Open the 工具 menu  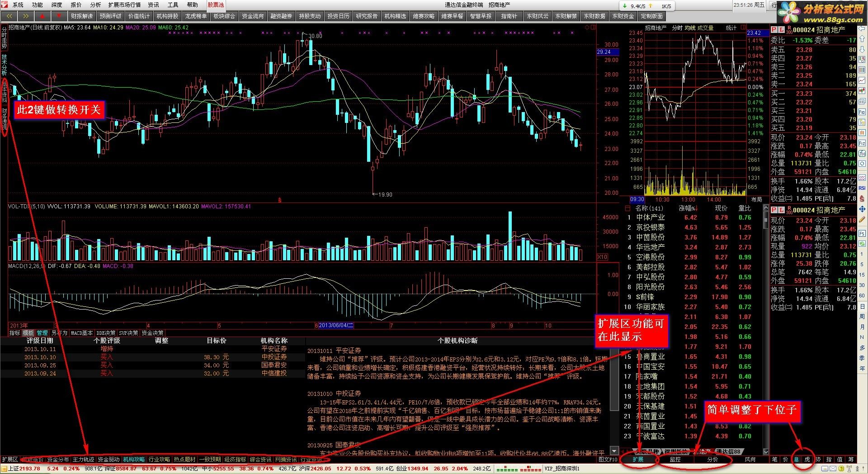click(x=173, y=5)
